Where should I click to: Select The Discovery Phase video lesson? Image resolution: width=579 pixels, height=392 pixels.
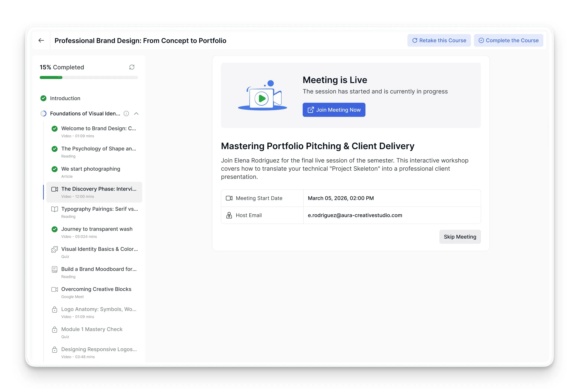(x=94, y=192)
